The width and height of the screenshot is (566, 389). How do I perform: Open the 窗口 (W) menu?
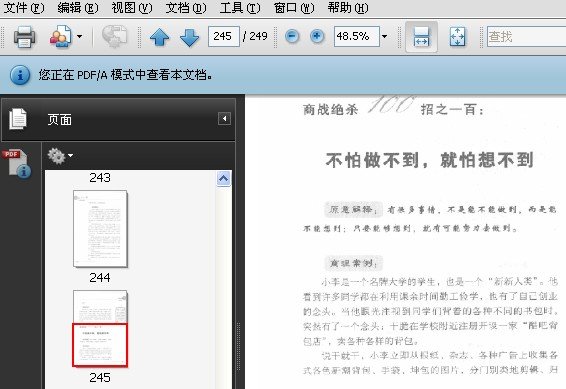pos(294,8)
